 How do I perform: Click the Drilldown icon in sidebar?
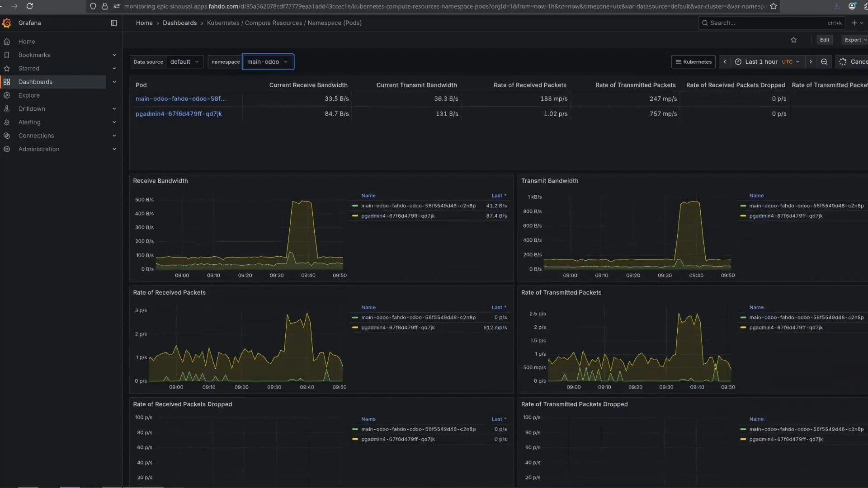(7, 109)
